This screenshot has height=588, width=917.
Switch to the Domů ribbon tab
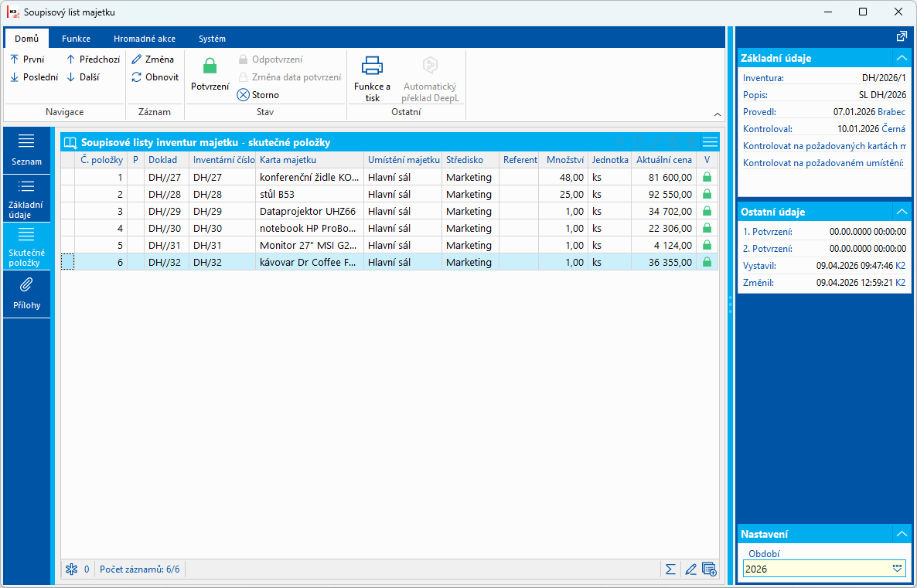pyautogui.click(x=27, y=39)
